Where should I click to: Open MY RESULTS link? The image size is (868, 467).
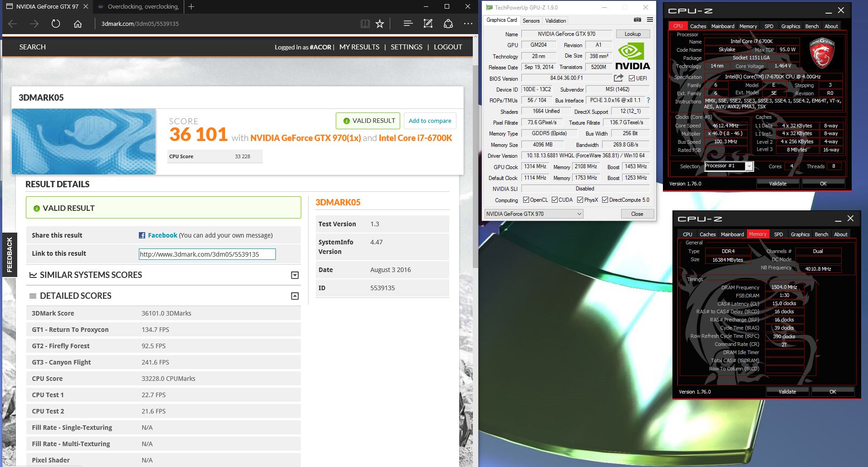359,47
